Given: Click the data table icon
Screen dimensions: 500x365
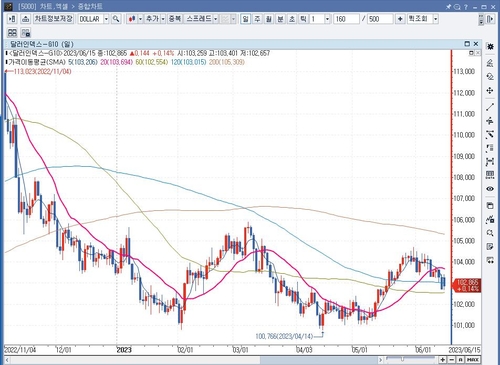Looking at the screenshot, I should point(490,175).
